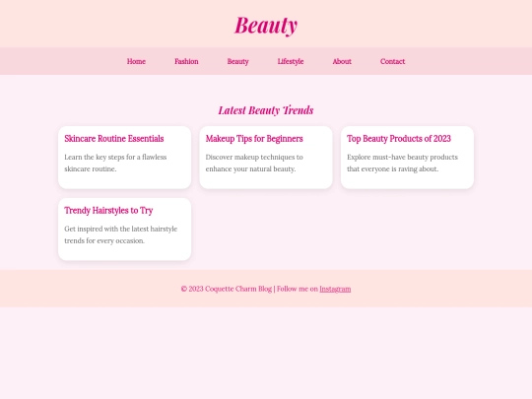Select Beauty in the navigation bar
The width and height of the screenshot is (532, 399).
[237, 61]
